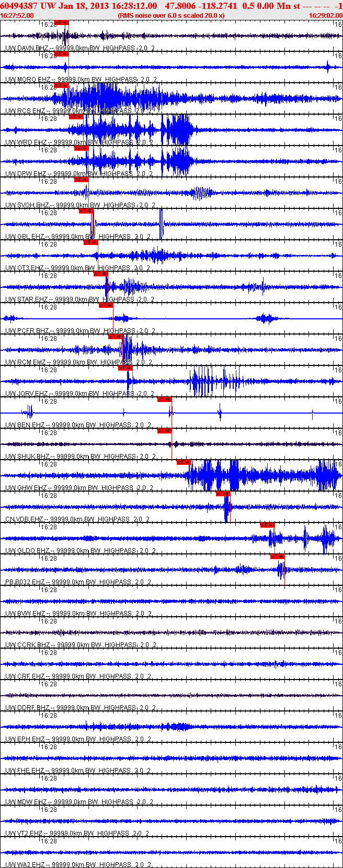Select the red pick marker on the WRD trace
Viewport: 343px width, 868px height.
click(76, 117)
